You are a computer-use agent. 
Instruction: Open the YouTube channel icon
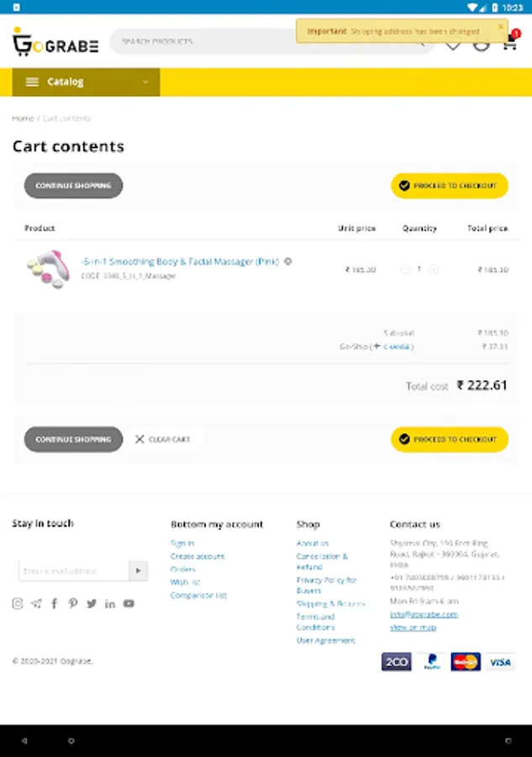[x=129, y=603]
